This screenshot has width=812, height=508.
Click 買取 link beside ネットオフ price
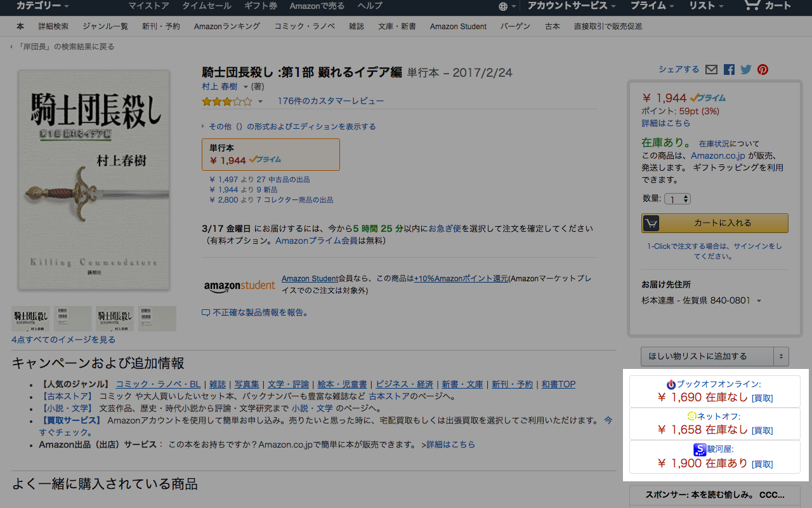pos(763,431)
